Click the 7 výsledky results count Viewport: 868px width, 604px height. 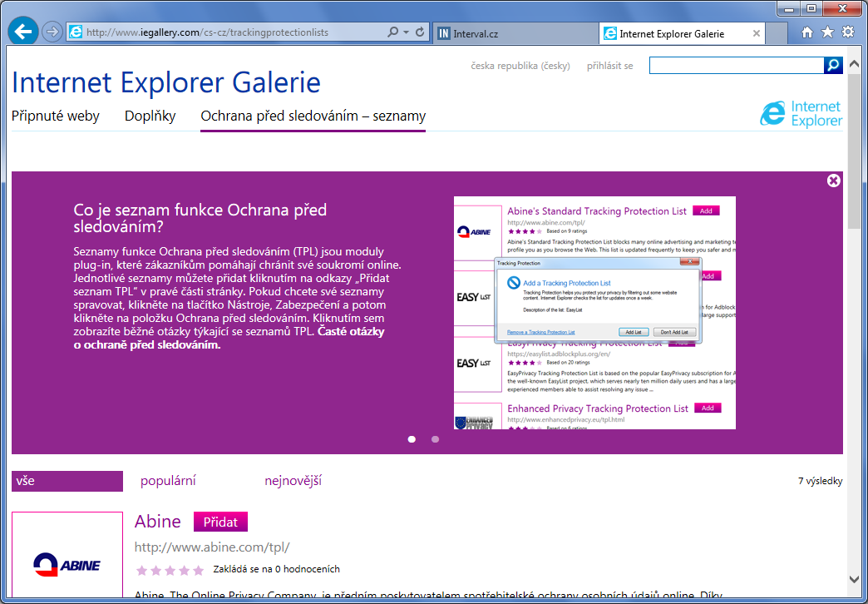pos(820,481)
